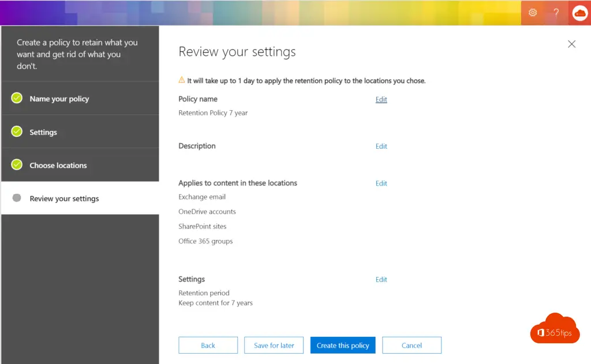Click Save for later
This screenshot has width=591, height=364.
(274, 346)
